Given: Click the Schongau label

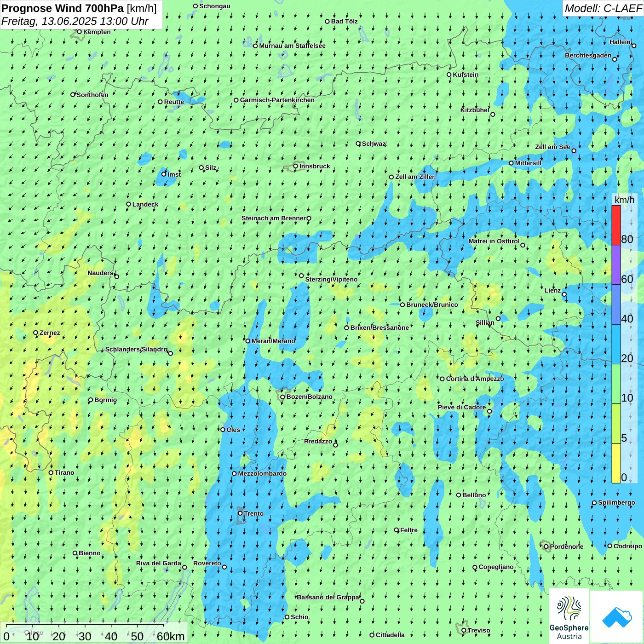Looking at the screenshot, I should [x=214, y=6].
